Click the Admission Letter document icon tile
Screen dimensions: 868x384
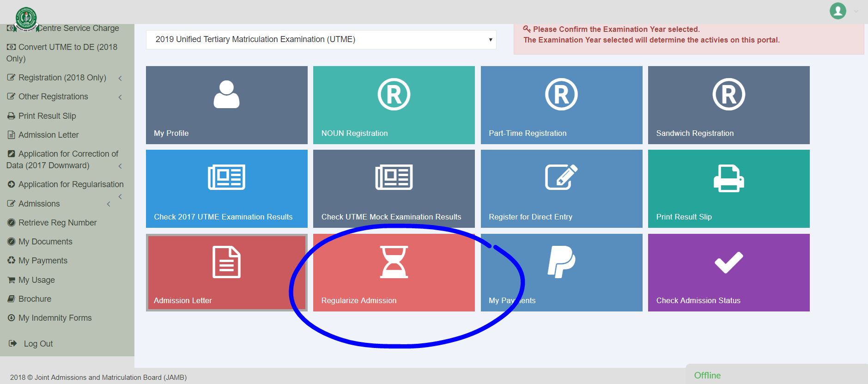click(x=226, y=262)
